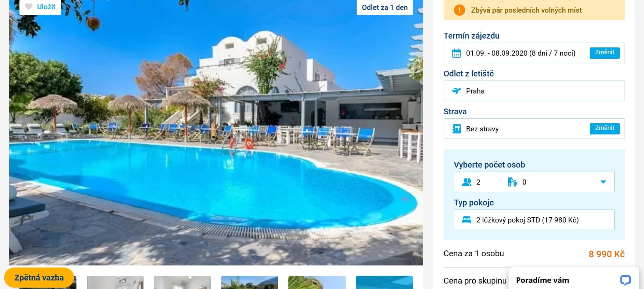644x289 pixels.
Task: Open the Zpětná vazba feedback button
Action: pos(39,278)
